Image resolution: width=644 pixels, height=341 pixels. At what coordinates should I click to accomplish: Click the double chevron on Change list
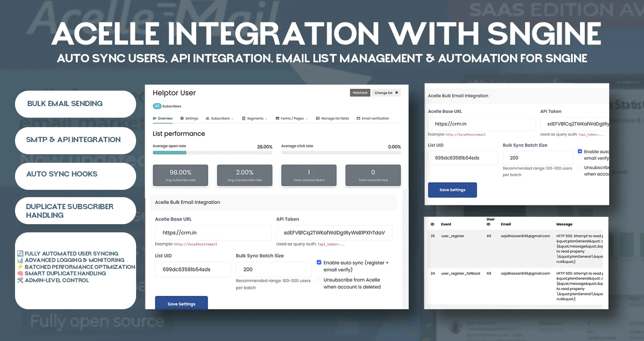point(396,92)
